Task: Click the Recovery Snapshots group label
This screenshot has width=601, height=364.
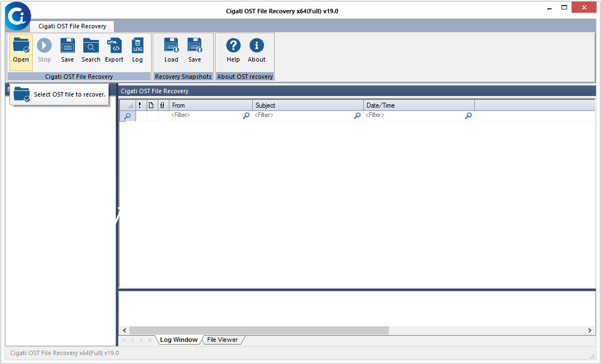Action: tap(183, 77)
